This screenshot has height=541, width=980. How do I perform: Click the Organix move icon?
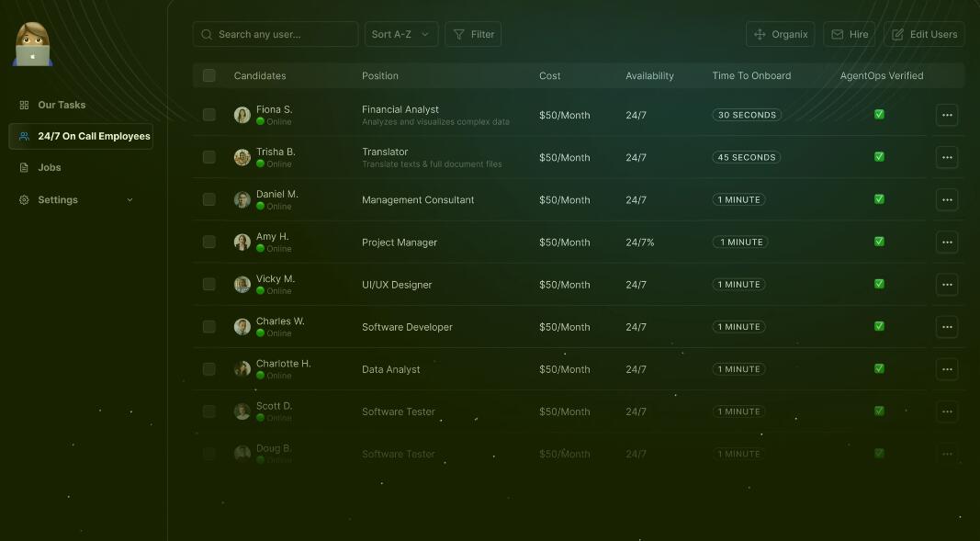760,34
